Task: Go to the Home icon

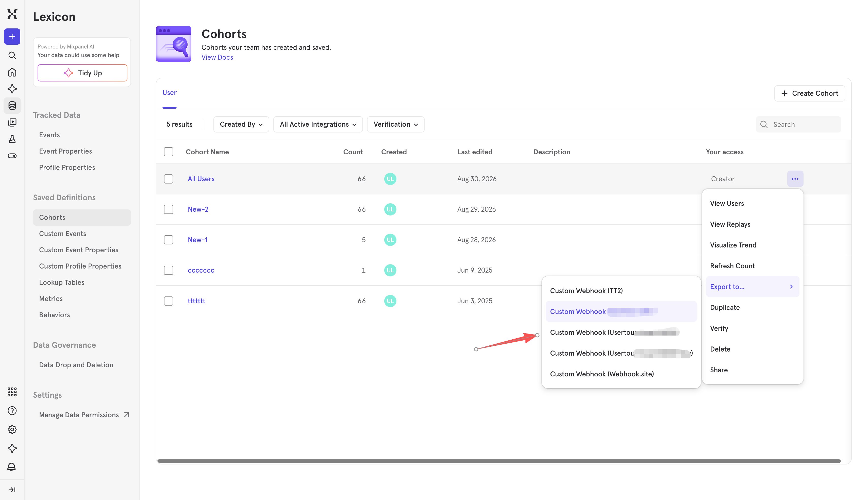Action: 12,72
